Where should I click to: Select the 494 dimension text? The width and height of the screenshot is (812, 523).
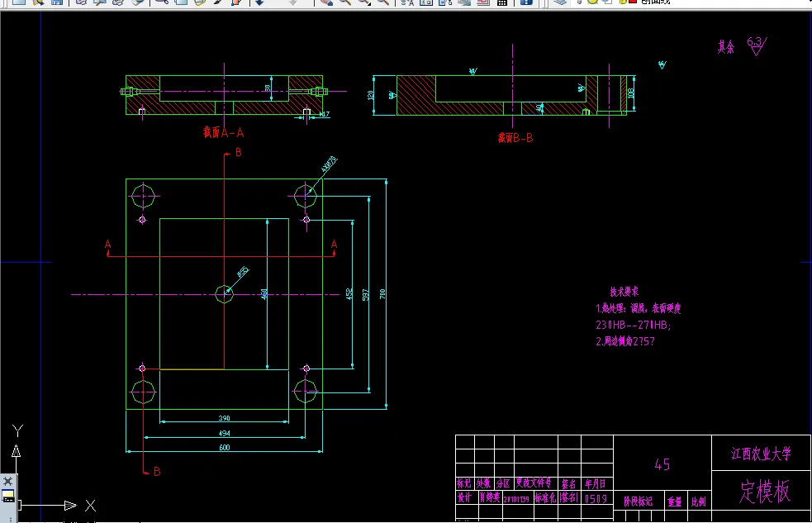tap(224, 434)
